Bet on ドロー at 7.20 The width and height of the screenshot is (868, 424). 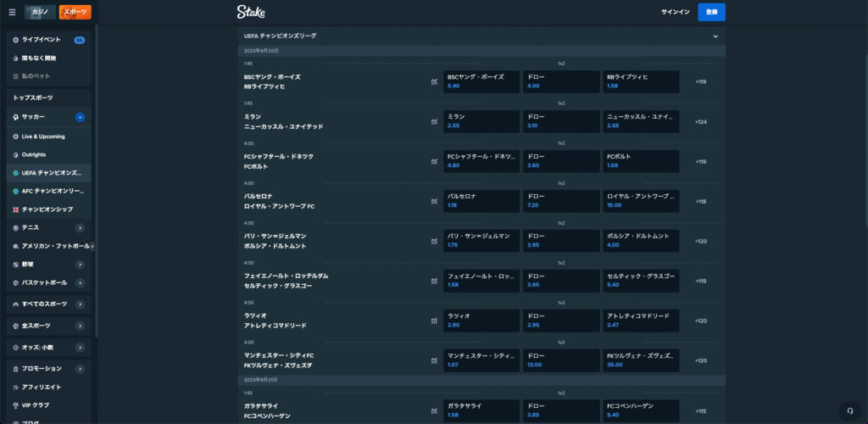click(561, 202)
